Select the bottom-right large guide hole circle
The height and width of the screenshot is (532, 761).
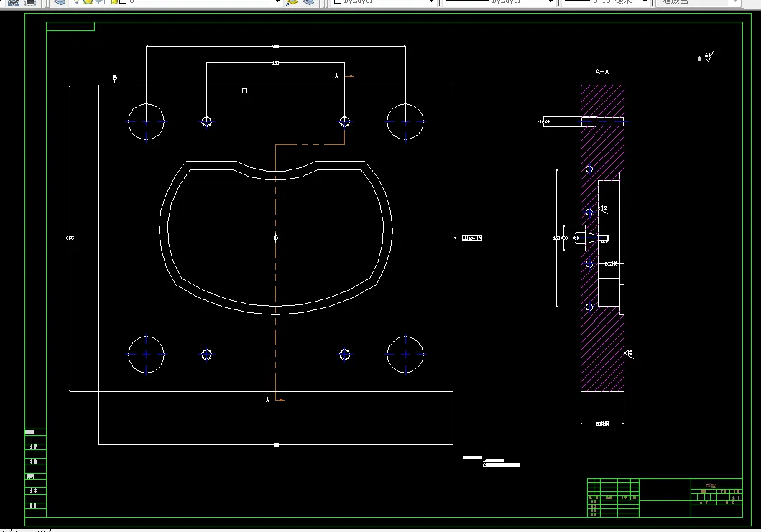pos(405,355)
